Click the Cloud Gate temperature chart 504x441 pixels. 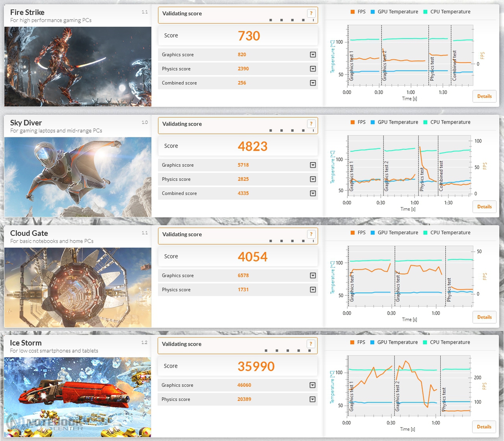[410, 276]
